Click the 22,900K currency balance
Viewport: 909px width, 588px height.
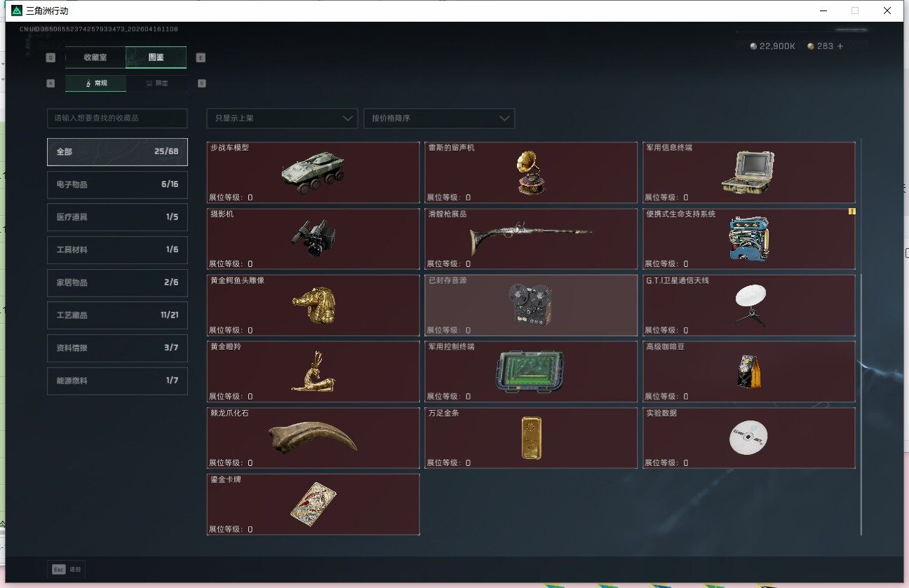click(777, 46)
